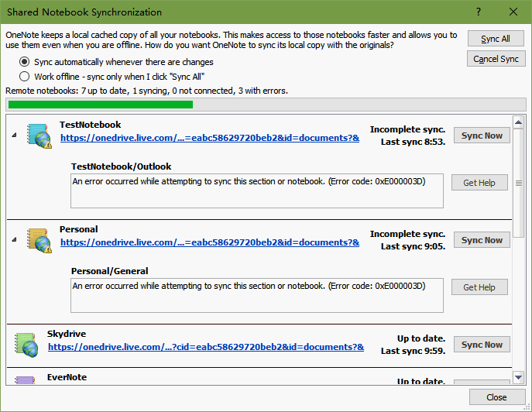
Task: Open the dialog help question mark
Action: 479,12
